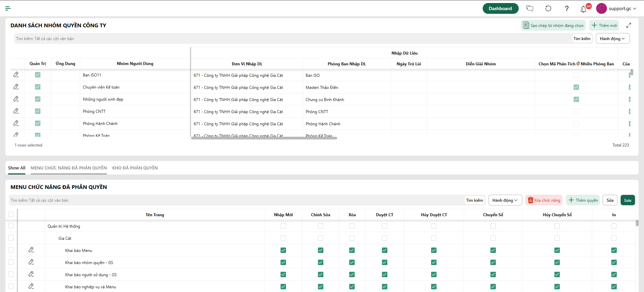
Task: Click the Ngày Trừ Lùi column header
Action: pos(409,64)
